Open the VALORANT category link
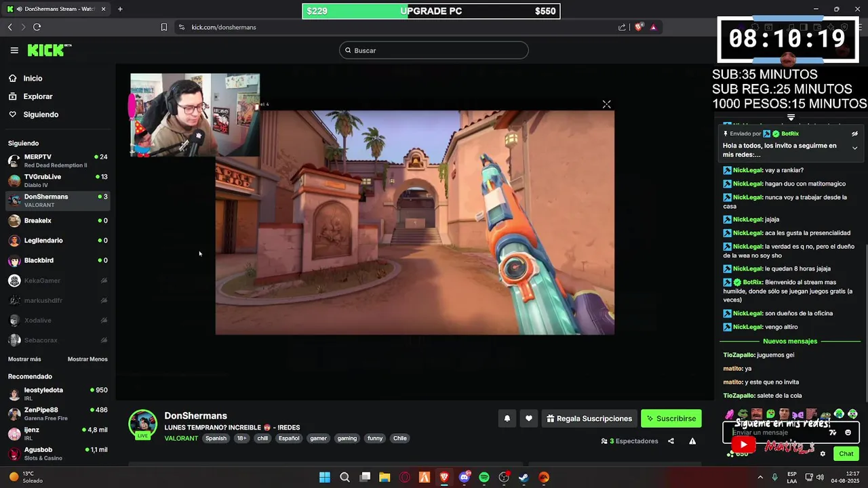This screenshot has width=868, height=488. click(181, 439)
